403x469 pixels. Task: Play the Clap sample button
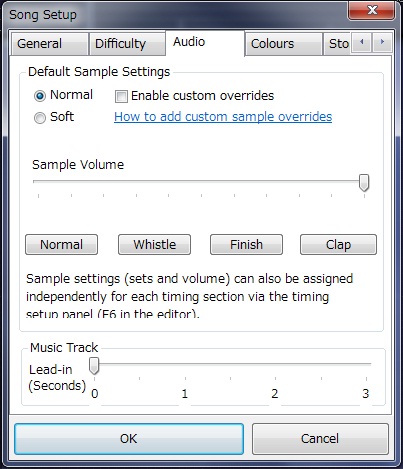(338, 244)
